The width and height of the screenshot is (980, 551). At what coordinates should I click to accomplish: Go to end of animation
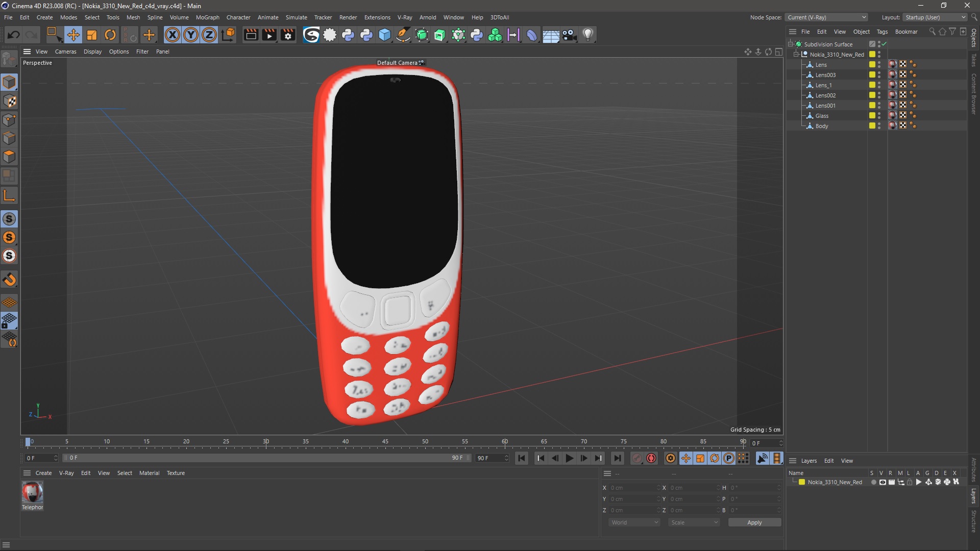click(x=617, y=458)
